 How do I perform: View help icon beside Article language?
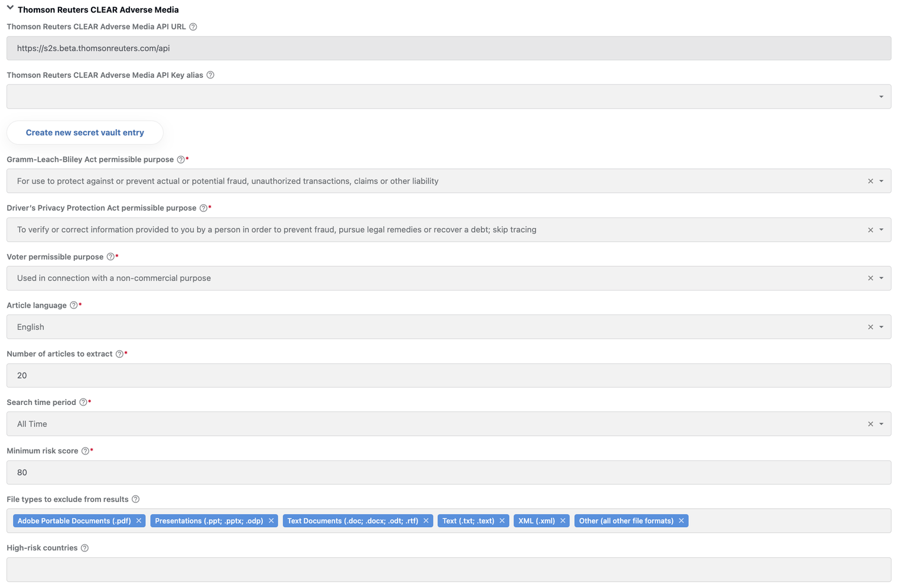coord(74,305)
